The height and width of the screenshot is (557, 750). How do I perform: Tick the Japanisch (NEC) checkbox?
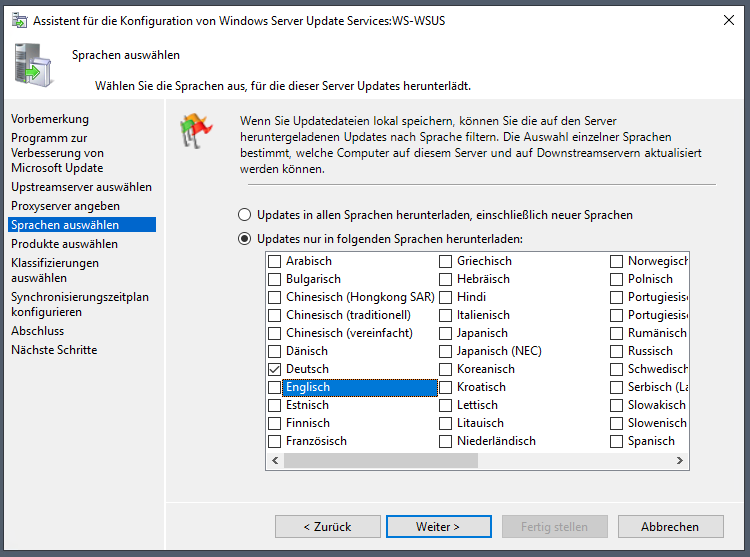pyautogui.click(x=445, y=351)
